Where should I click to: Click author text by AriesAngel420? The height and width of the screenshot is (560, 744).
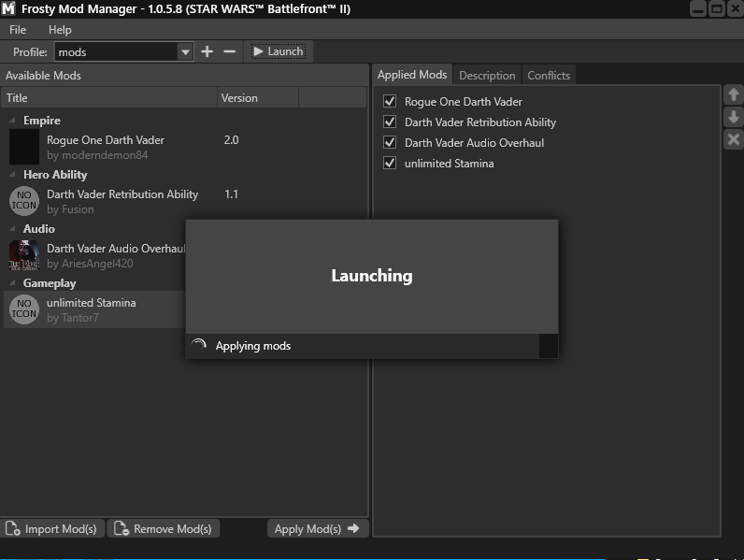[90, 264]
